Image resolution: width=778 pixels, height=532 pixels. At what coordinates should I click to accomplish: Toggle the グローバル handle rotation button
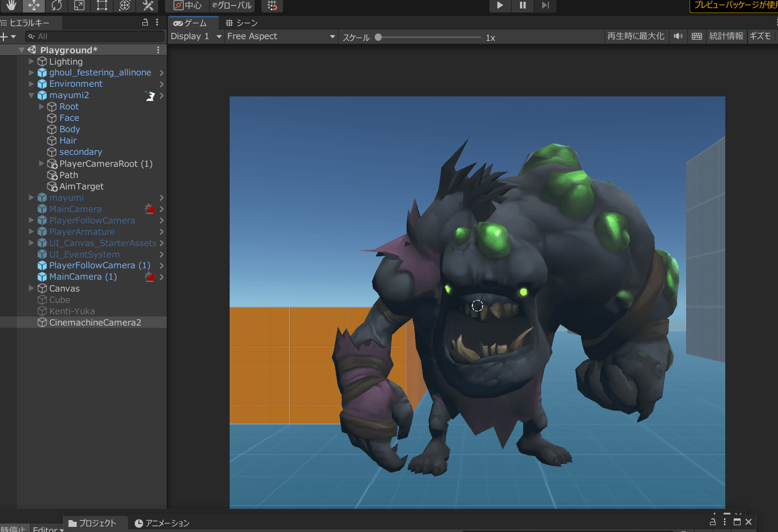tap(232, 6)
